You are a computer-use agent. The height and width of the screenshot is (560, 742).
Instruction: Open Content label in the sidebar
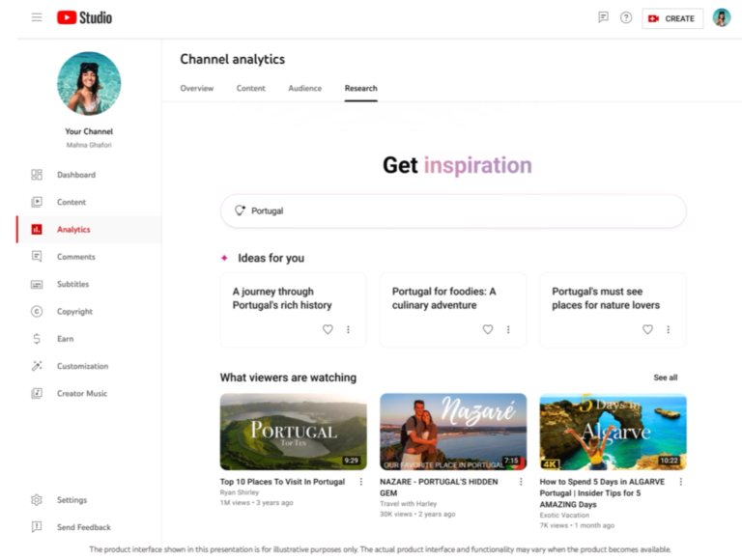[71, 202]
